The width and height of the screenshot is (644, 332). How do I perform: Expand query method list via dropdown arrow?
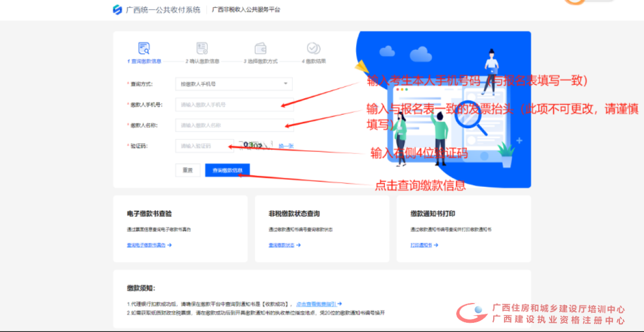pos(285,84)
